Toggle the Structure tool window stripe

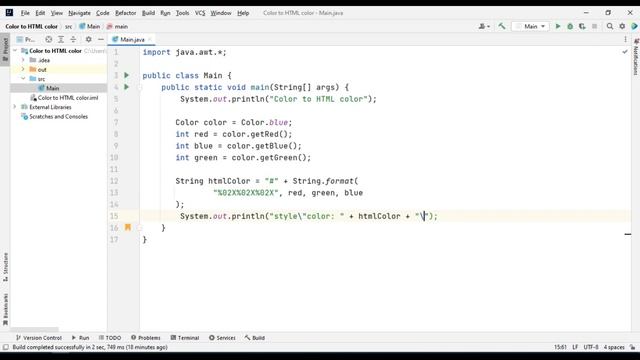click(5, 267)
